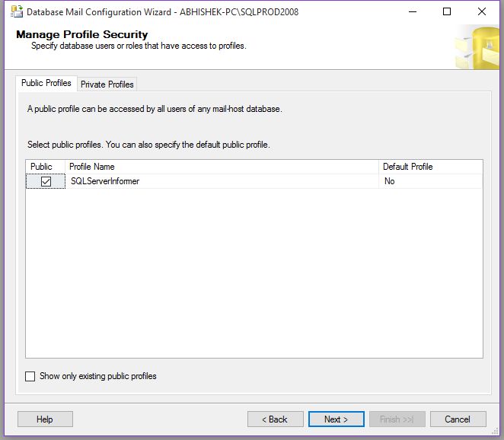The image size is (504, 440).
Task: Proceed with the Next button
Action: 337,419
